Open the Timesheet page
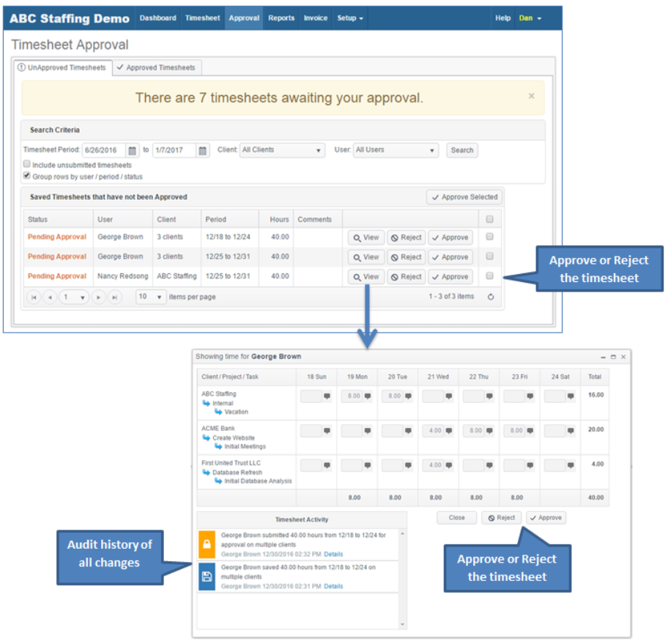 click(202, 18)
